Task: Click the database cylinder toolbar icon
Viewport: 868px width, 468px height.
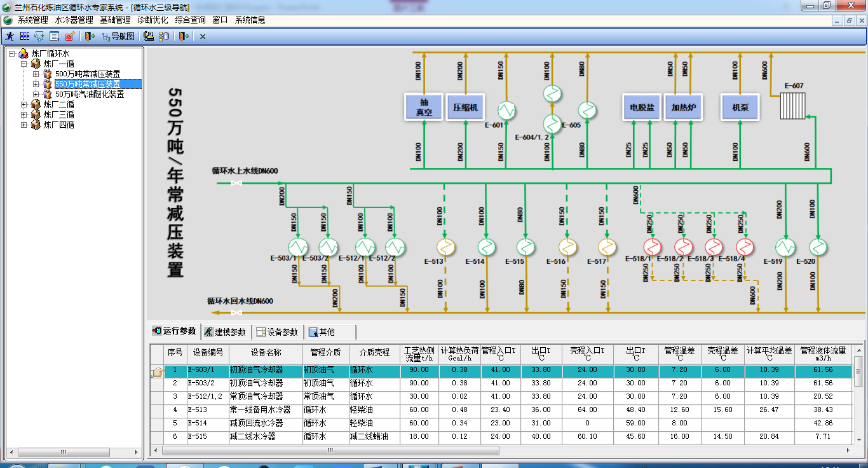Action: [x=164, y=36]
